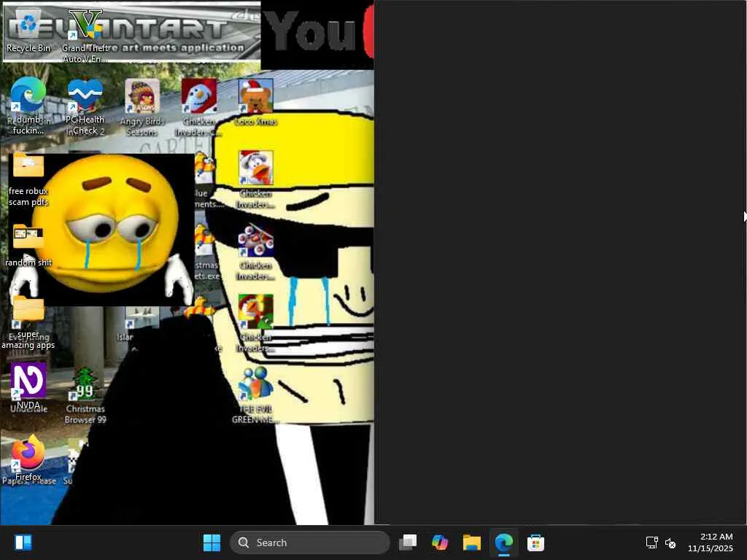Open Task View on the taskbar
This screenshot has height=560, width=747.
pyautogui.click(x=408, y=542)
